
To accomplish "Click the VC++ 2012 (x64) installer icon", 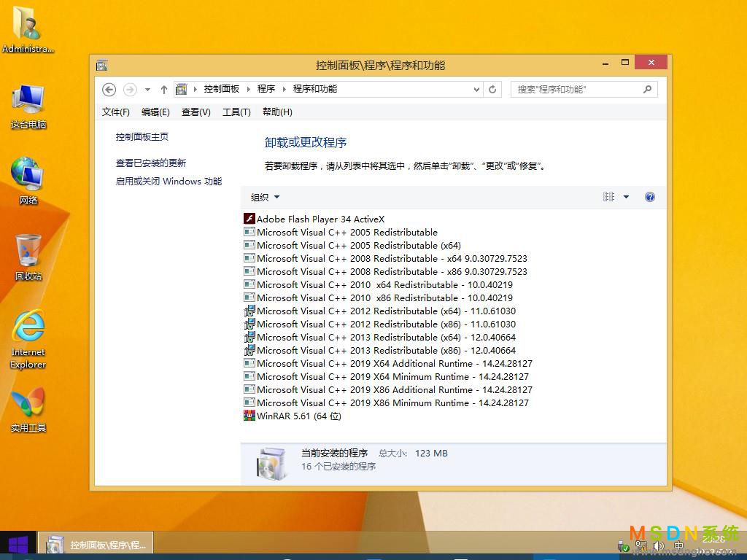I will coord(249,311).
